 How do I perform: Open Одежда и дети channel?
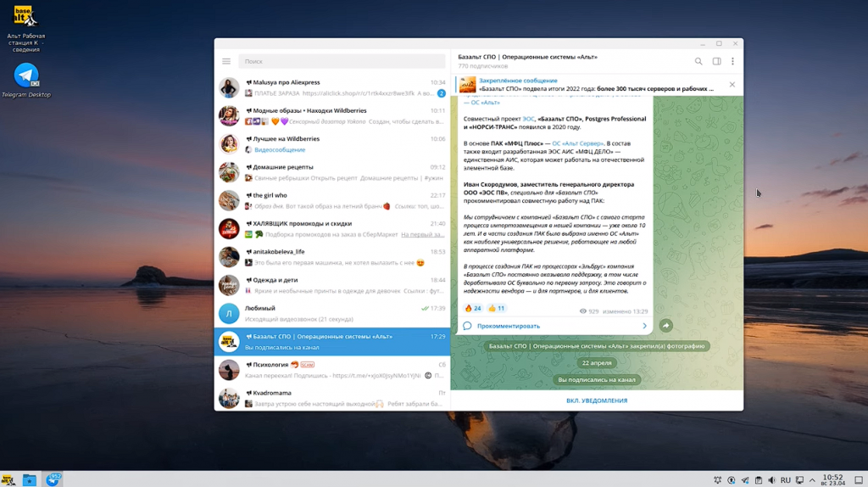(332, 285)
